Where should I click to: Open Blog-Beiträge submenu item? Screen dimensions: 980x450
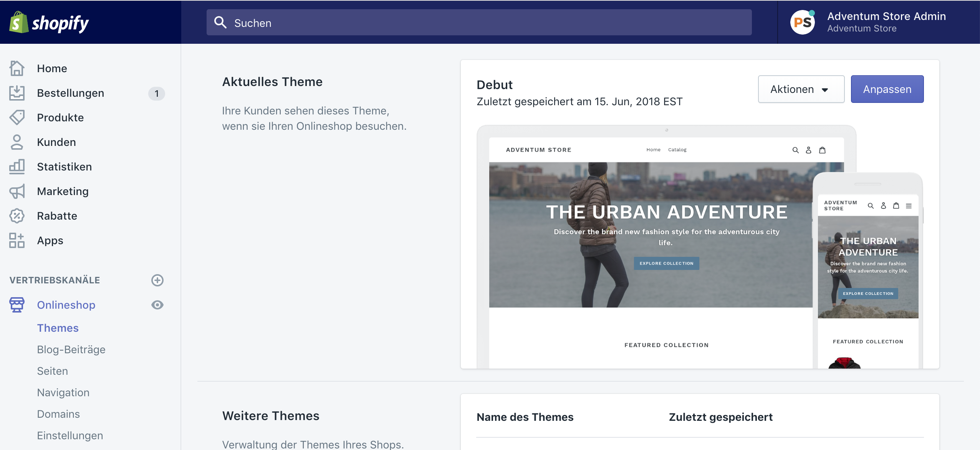pos(71,349)
